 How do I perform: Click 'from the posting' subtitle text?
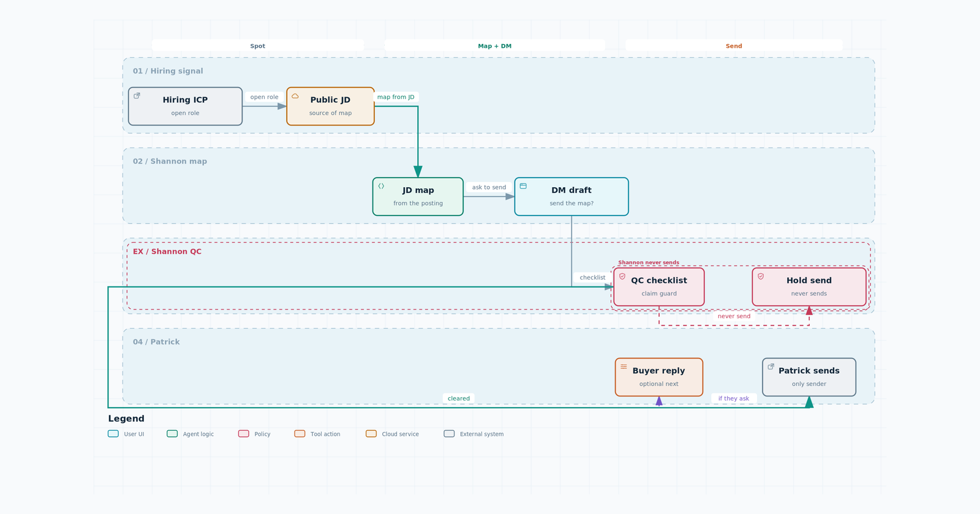pyautogui.click(x=418, y=204)
